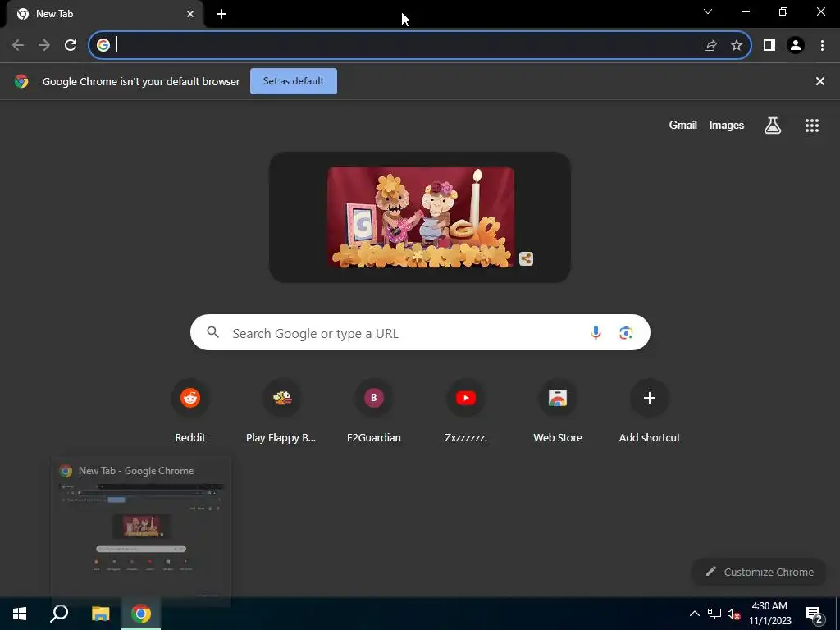Image resolution: width=840 pixels, height=630 pixels.
Task: Open the Web Store shortcut
Action: click(x=558, y=411)
